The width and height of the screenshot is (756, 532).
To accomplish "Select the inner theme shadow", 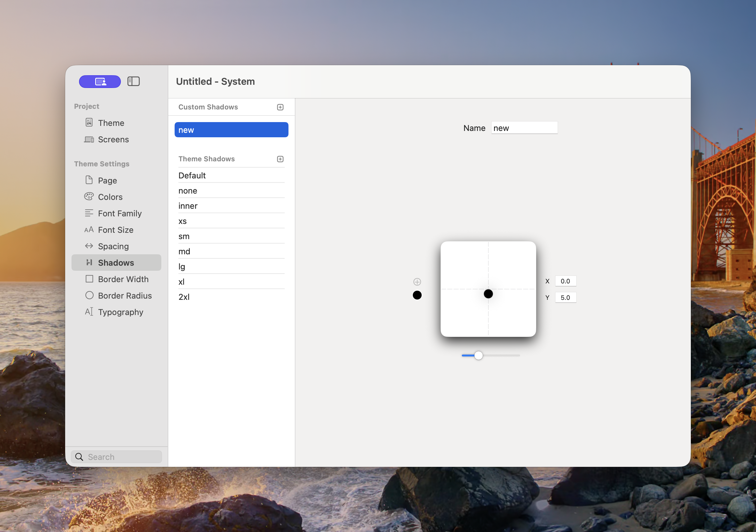I will [232, 206].
